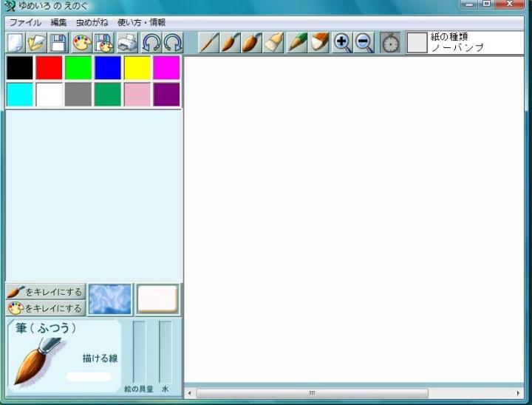532x405 pixels.
Task: Select the thin brush tool
Action: 209,43
